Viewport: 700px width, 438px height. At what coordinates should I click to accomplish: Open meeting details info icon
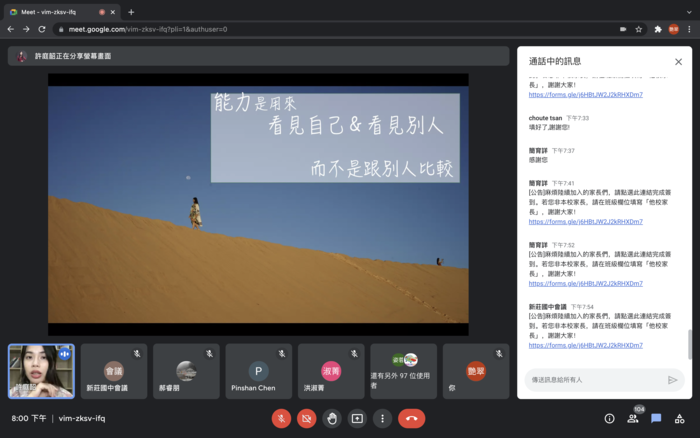tap(609, 418)
